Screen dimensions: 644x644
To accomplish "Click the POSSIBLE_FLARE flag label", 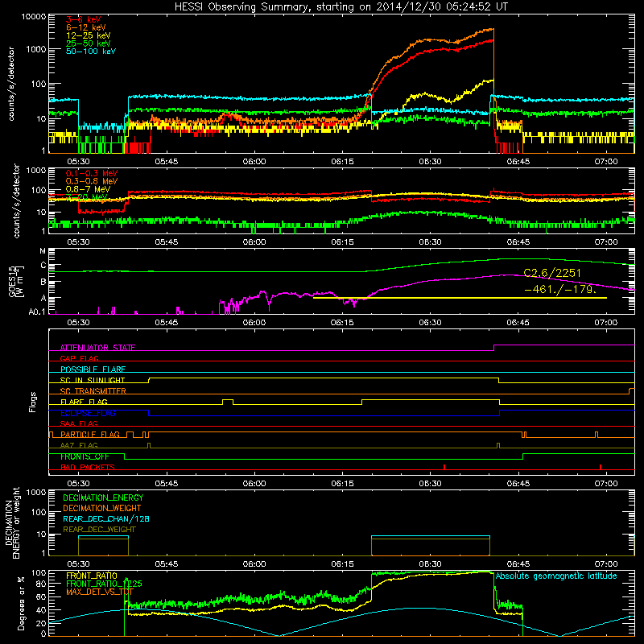I will [x=93, y=369].
